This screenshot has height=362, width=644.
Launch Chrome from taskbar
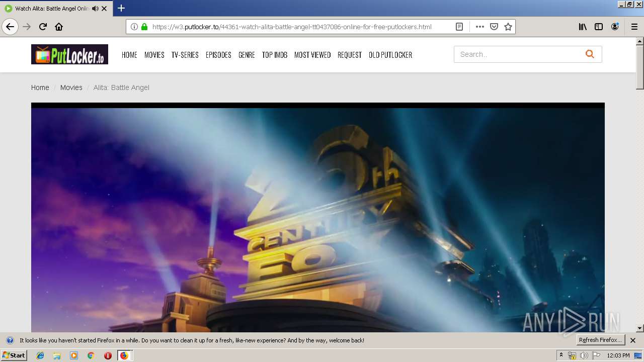pos(91,355)
